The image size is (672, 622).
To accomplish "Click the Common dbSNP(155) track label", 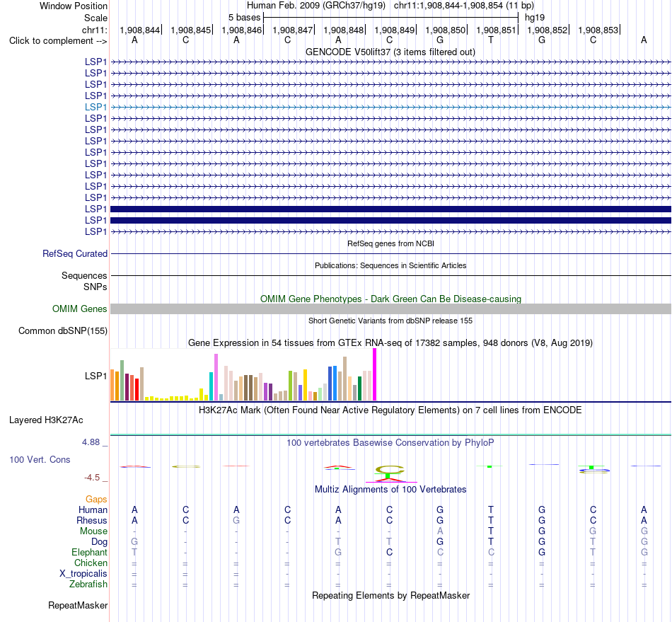I will point(62,331).
